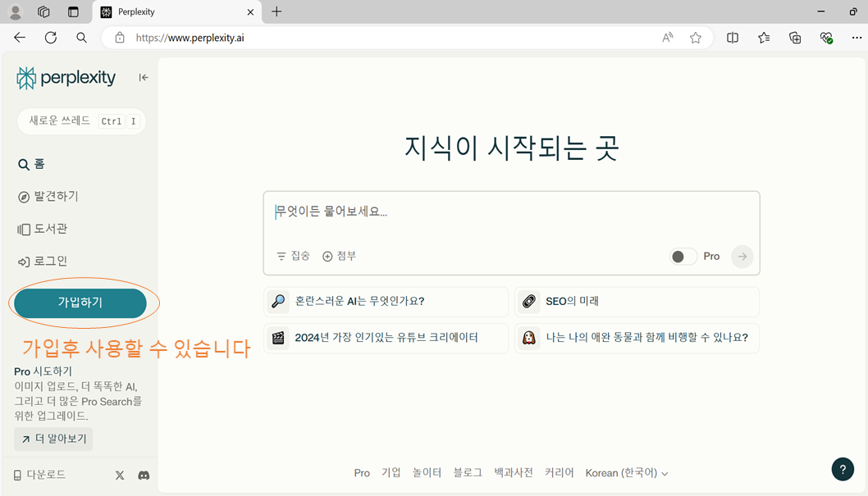Select suggestion 혼란스러운 AI는 무엇인가요?
The width and height of the screenshot is (868, 496).
pos(386,302)
